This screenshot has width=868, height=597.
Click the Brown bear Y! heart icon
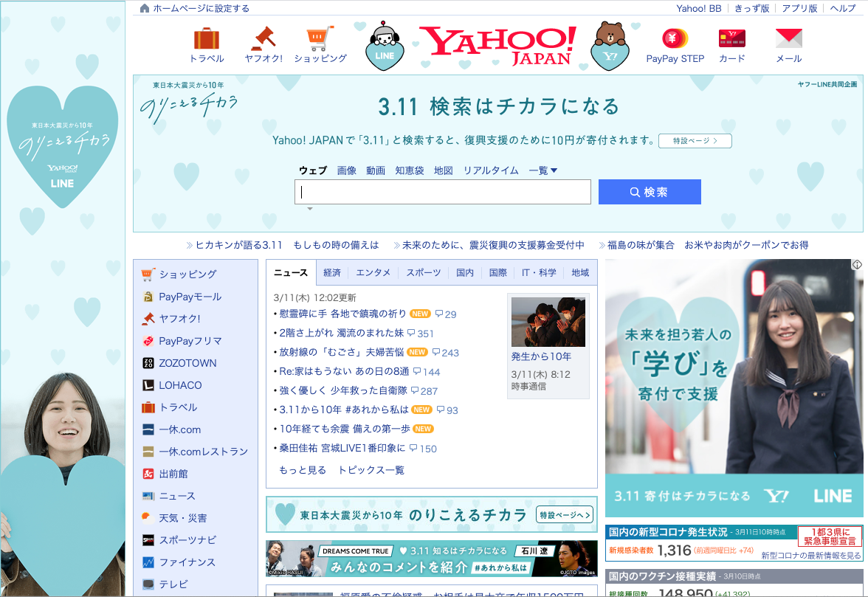(610, 46)
